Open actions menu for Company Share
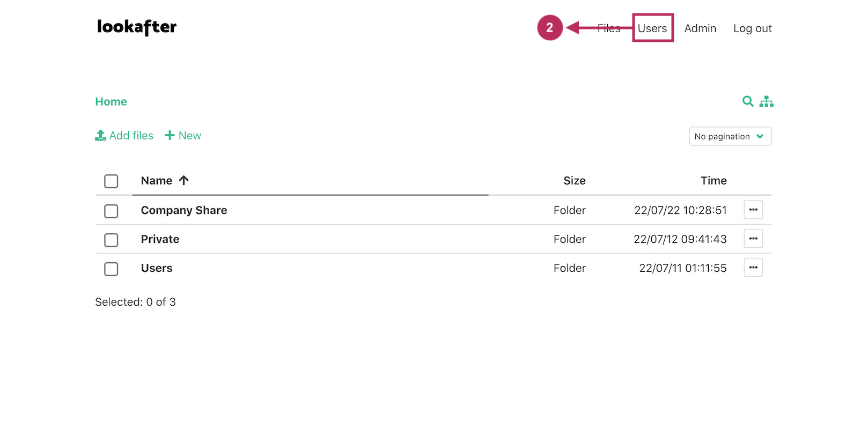Image resolution: width=868 pixels, height=429 pixels. pos(753,210)
